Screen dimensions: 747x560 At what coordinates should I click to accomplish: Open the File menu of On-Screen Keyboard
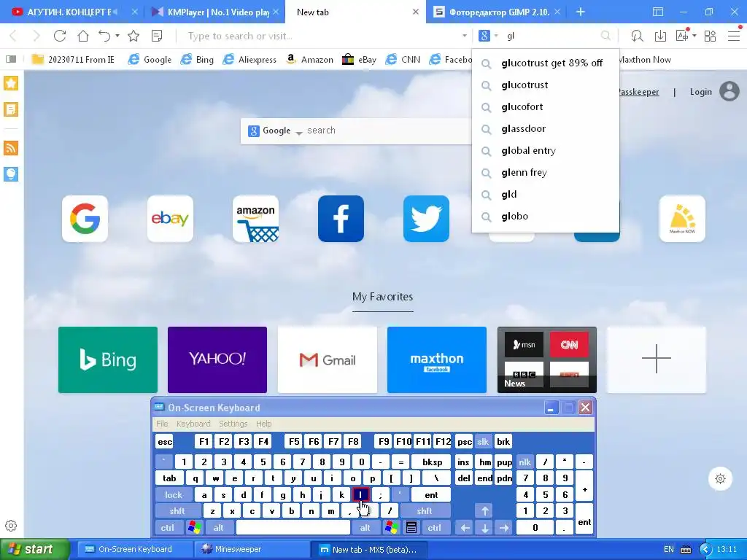[x=162, y=424]
